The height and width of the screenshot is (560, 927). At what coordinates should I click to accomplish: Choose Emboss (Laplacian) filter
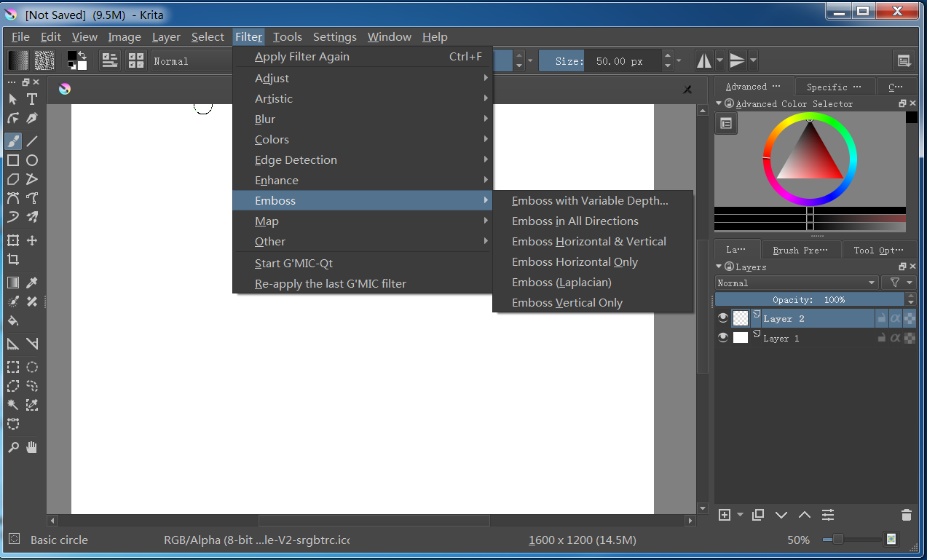[561, 283]
